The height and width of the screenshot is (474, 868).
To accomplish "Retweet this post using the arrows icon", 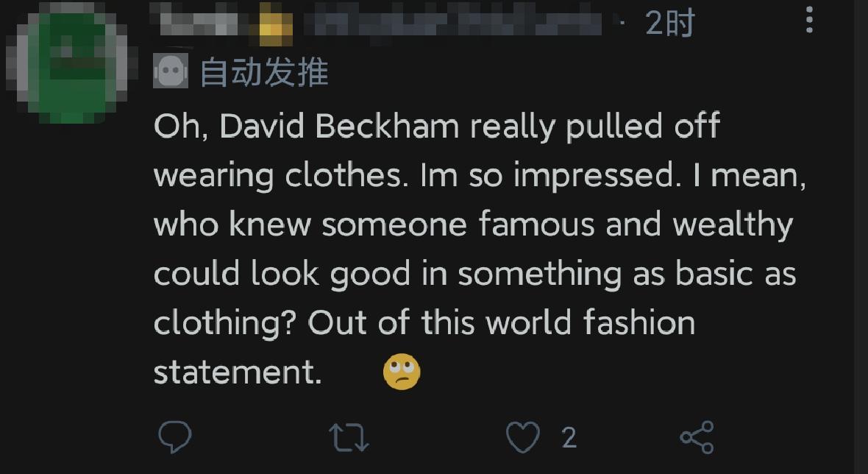I will coord(348,437).
